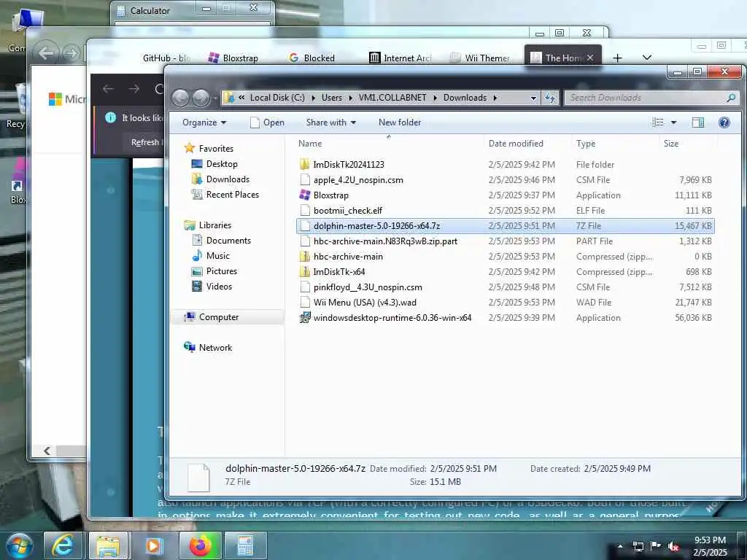This screenshot has height=560, width=747.
Task: Switch to Wii Themer tab
Action: point(481,58)
